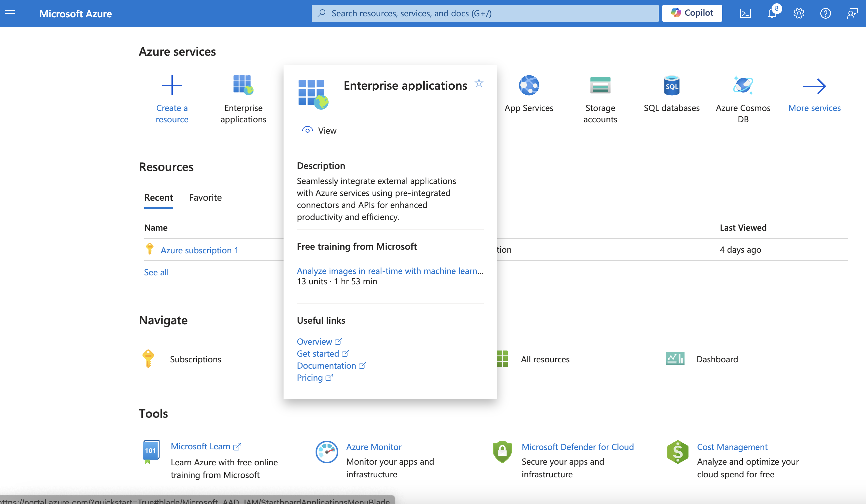The width and height of the screenshot is (866, 504).
Task: Navigate to Dashboard
Action: (717, 359)
